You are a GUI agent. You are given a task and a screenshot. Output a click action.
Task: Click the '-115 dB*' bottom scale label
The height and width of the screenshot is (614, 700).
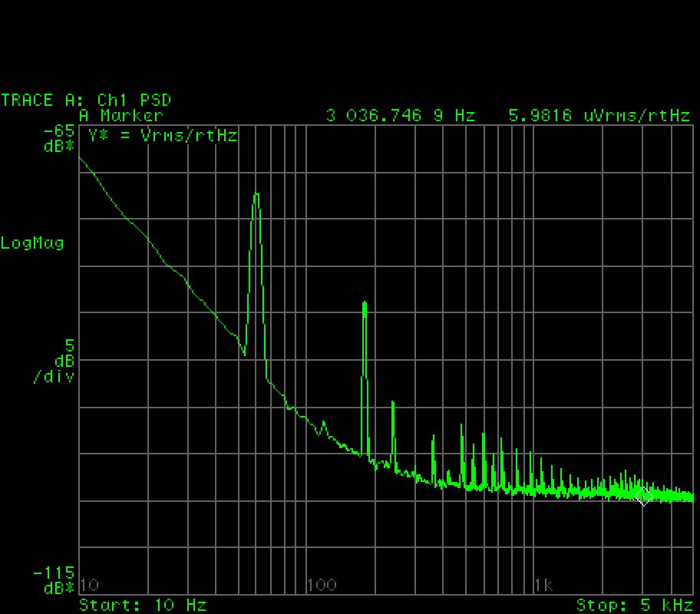pos(54,580)
